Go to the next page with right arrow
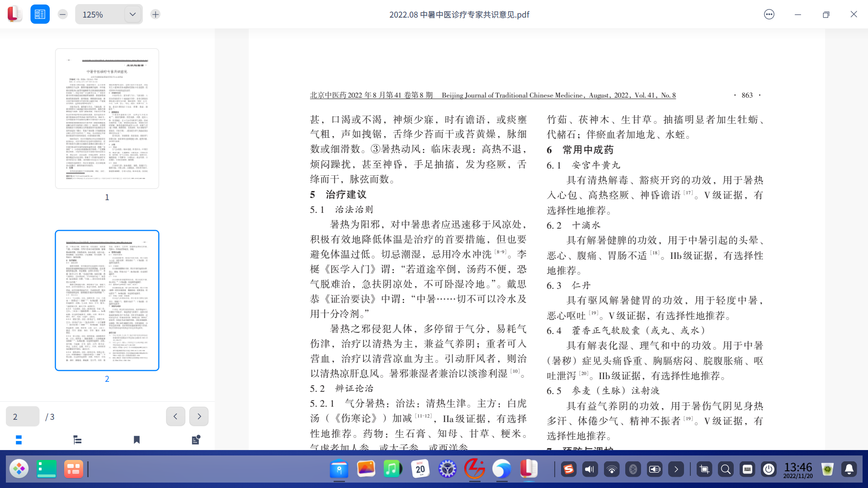The width and height of the screenshot is (868, 488). 198,416
